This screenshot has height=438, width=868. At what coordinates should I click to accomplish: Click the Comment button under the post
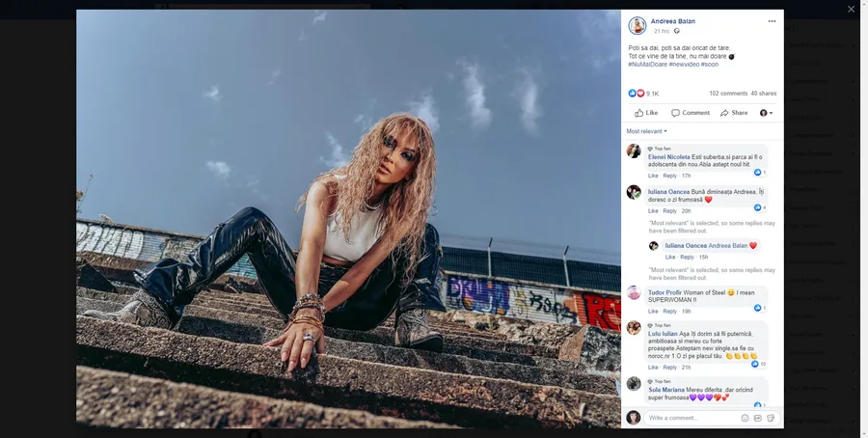(x=691, y=113)
